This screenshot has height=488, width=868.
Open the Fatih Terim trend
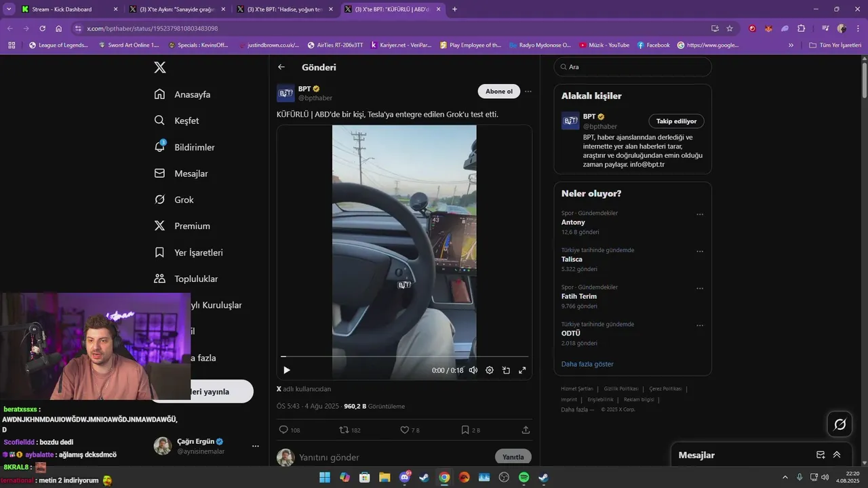579,296
